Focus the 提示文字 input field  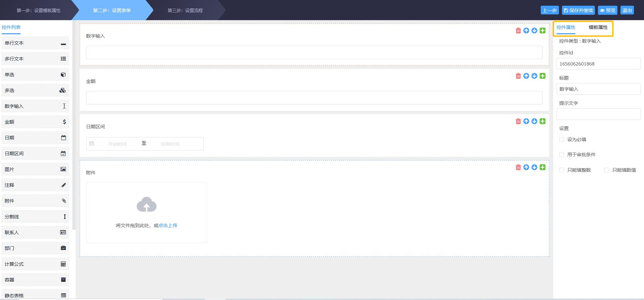pos(598,114)
